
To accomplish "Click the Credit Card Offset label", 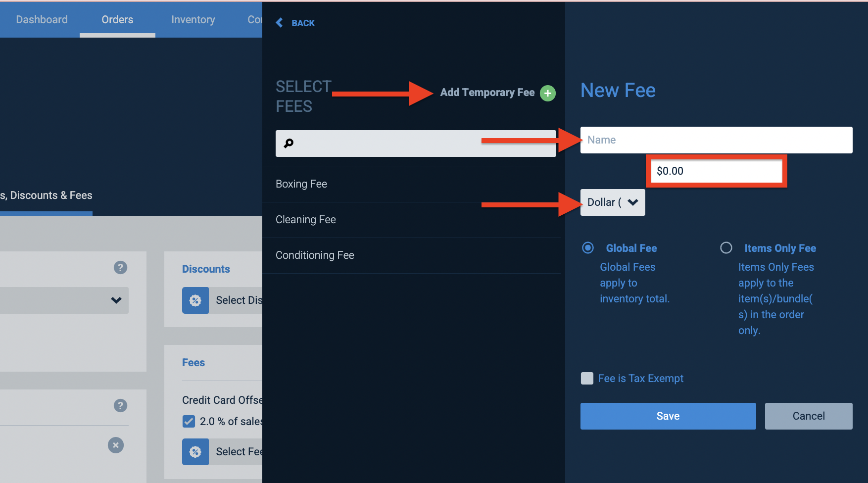I will point(222,400).
